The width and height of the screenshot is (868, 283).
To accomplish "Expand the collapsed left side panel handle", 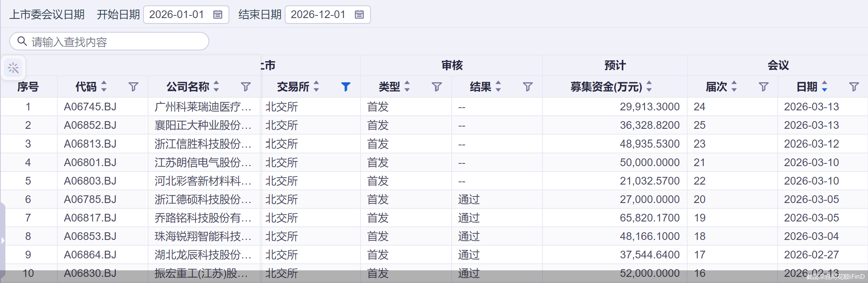I will coord(3,241).
